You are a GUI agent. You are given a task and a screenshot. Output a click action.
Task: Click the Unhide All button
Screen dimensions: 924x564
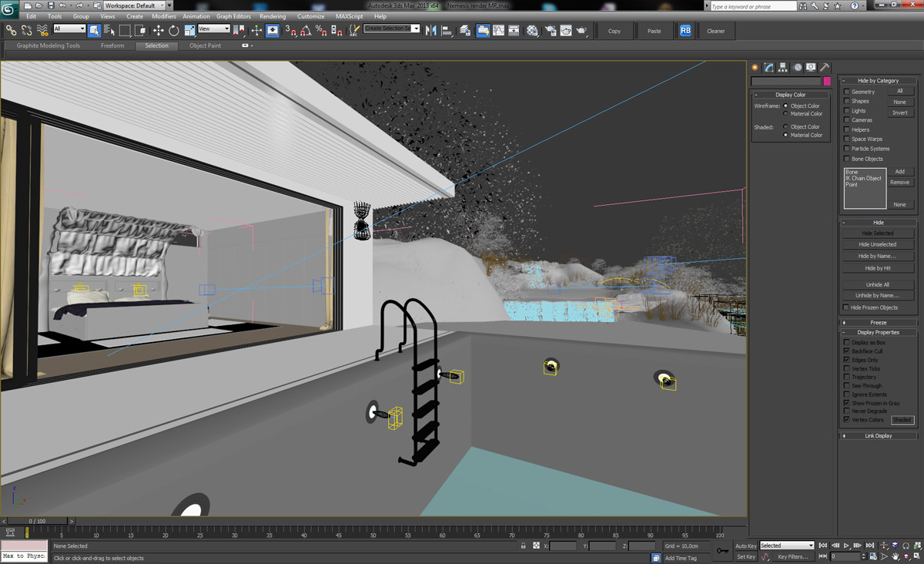tap(878, 285)
